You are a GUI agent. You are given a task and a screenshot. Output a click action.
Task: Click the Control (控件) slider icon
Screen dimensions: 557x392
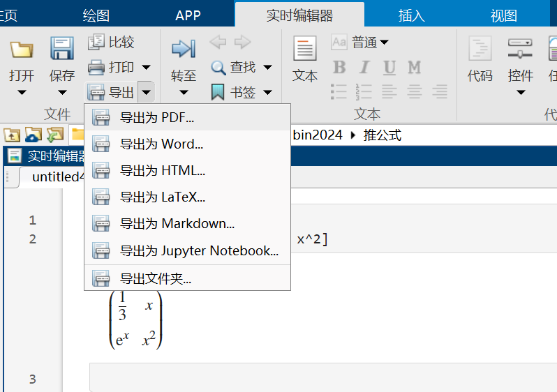pos(520,49)
